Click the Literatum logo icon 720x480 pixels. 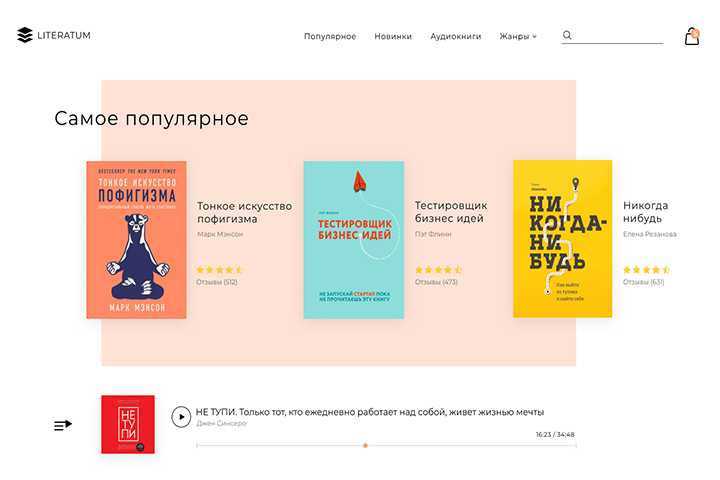[25, 35]
